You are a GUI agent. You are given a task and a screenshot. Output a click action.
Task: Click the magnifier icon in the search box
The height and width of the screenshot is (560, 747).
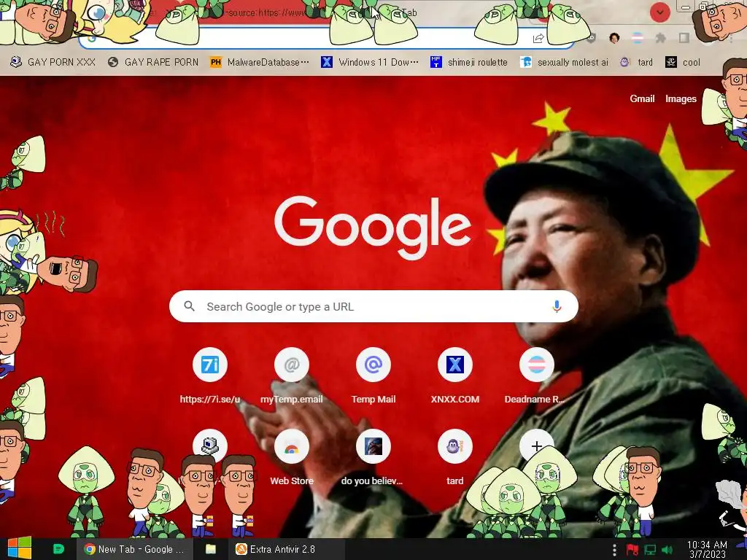tap(189, 306)
